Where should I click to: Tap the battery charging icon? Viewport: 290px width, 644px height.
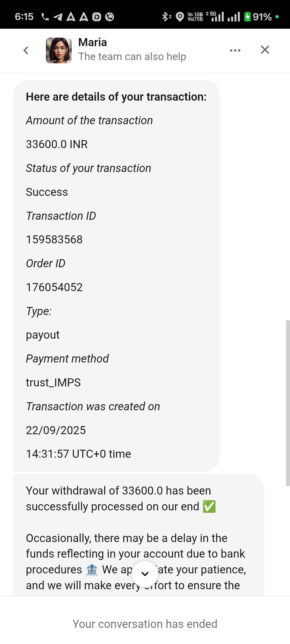click(x=247, y=17)
